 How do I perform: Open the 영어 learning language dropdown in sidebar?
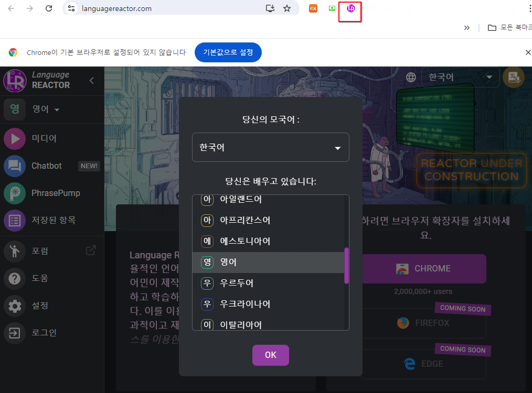(x=46, y=110)
